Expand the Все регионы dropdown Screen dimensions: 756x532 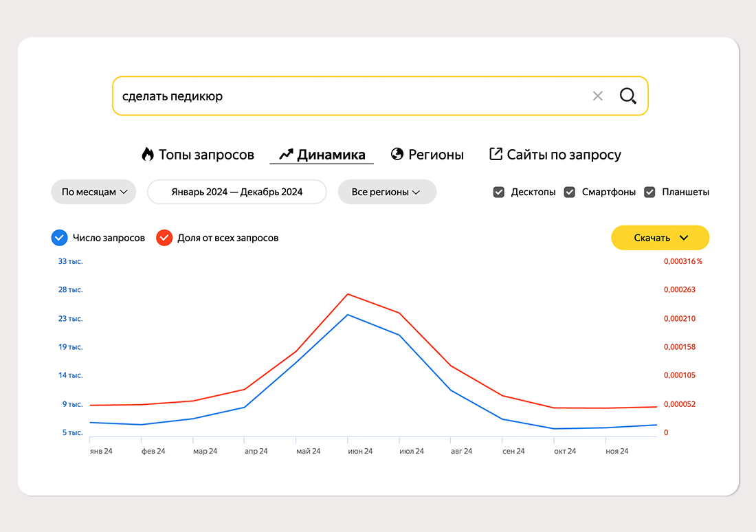[x=386, y=192]
